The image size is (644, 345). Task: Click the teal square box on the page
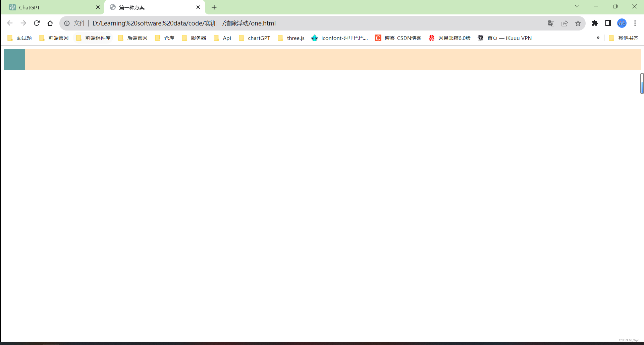(14, 59)
